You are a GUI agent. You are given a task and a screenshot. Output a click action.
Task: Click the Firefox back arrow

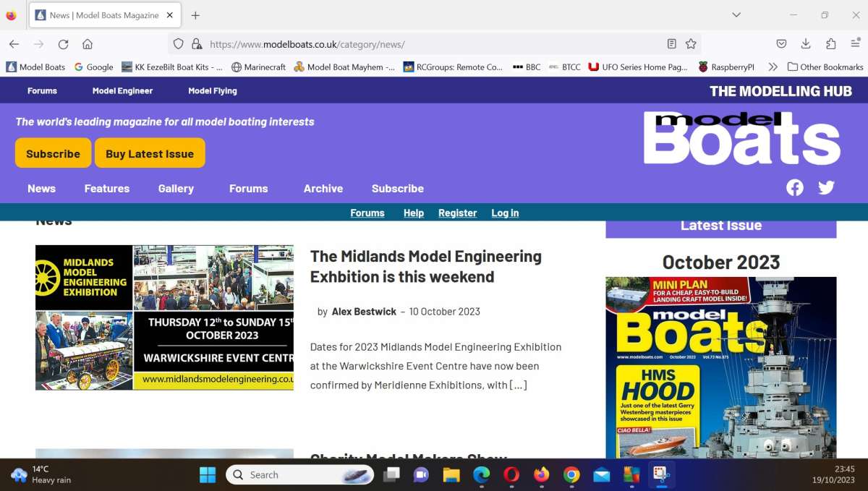(x=14, y=44)
